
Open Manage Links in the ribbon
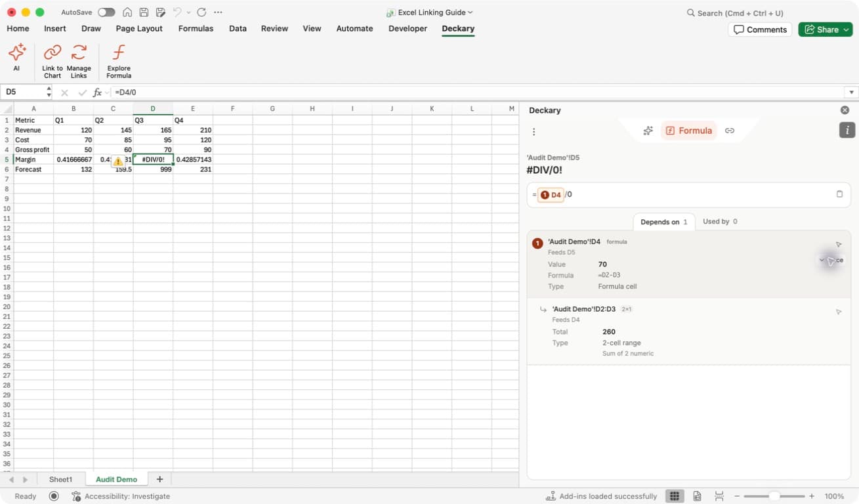[x=79, y=61]
